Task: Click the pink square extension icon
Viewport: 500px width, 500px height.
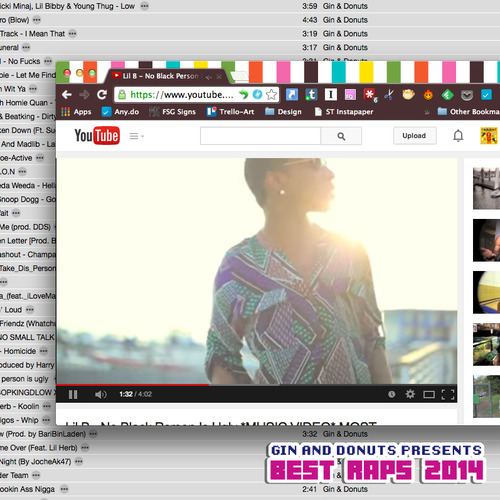Action: [x=350, y=95]
